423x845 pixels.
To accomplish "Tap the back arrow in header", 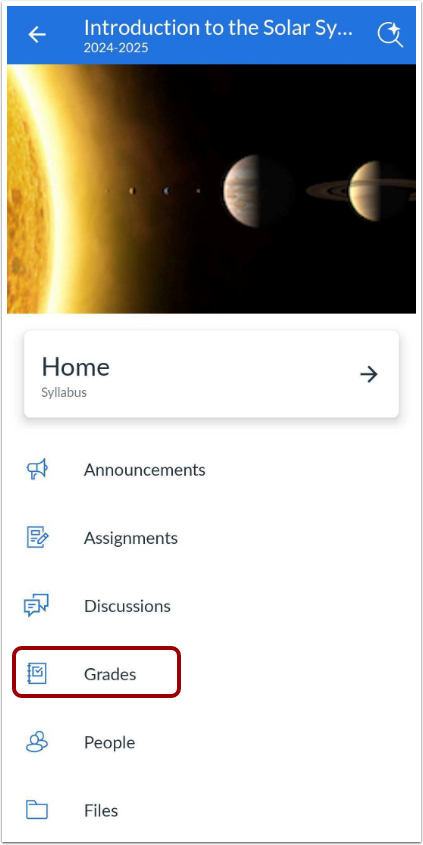I will point(37,35).
